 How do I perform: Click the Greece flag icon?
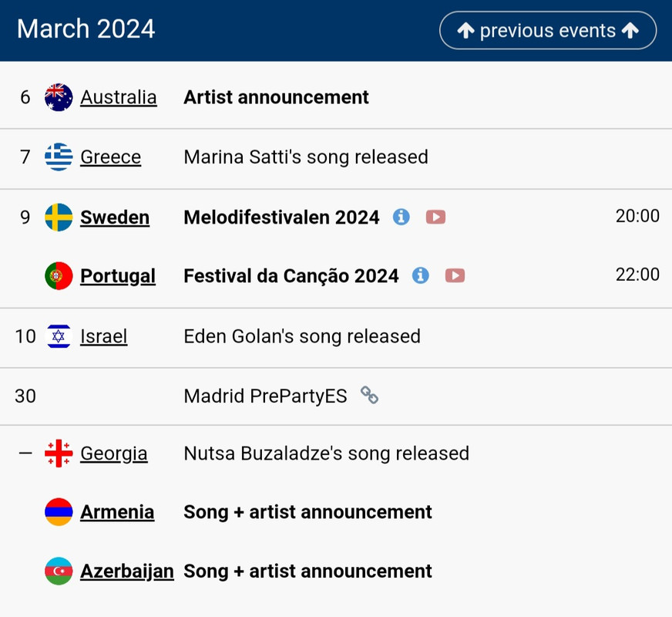[x=59, y=157]
